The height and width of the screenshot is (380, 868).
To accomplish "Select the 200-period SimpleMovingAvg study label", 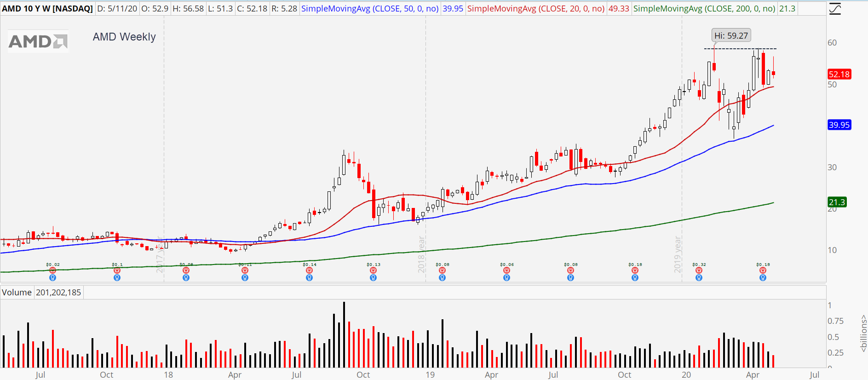I will pyautogui.click(x=704, y=9).
